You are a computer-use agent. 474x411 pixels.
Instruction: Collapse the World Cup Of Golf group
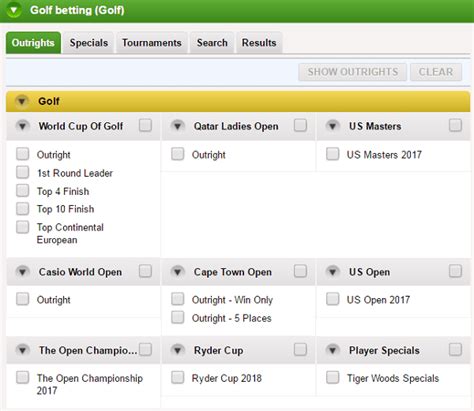coord(22,126)
